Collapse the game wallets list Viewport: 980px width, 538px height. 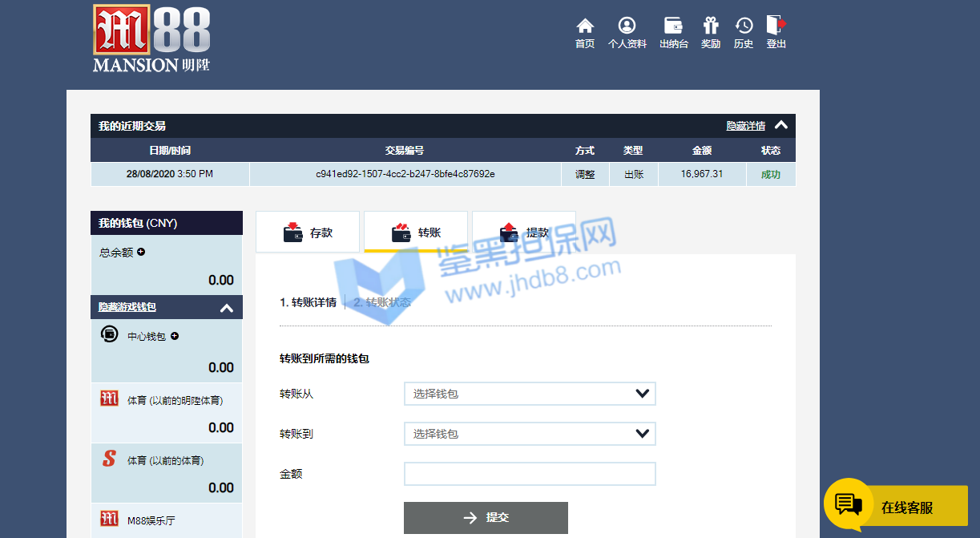[227, 308]
